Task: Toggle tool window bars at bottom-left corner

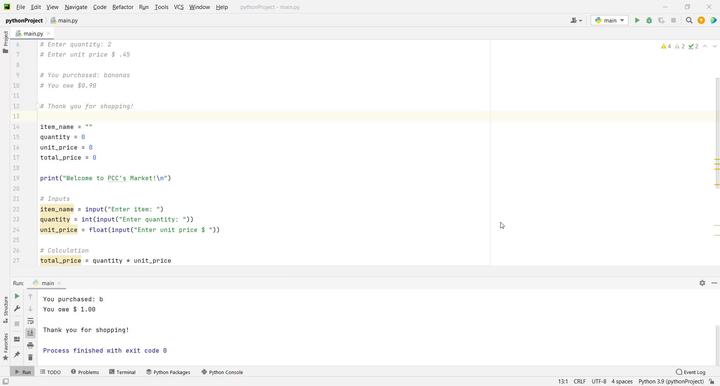Action: 6,381
